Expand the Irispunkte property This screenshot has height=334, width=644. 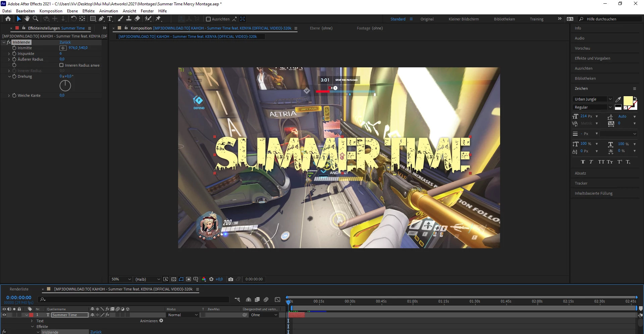coord(9,54)
